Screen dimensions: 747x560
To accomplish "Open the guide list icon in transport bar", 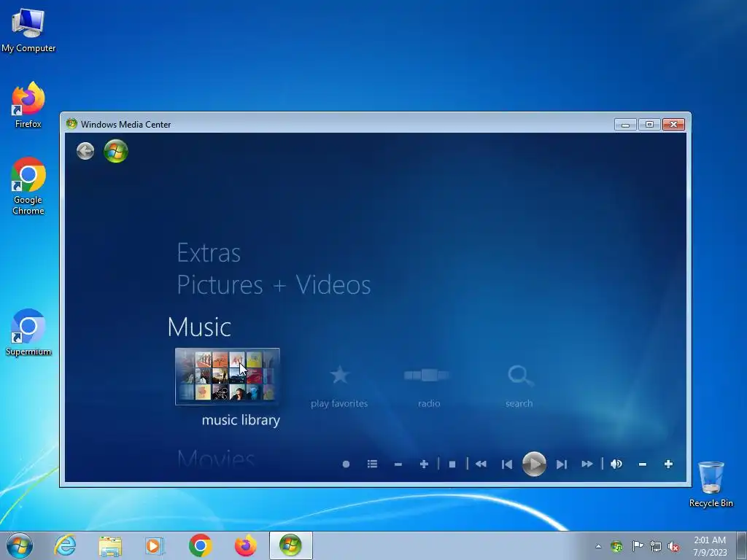I will (x=373, y=464).
